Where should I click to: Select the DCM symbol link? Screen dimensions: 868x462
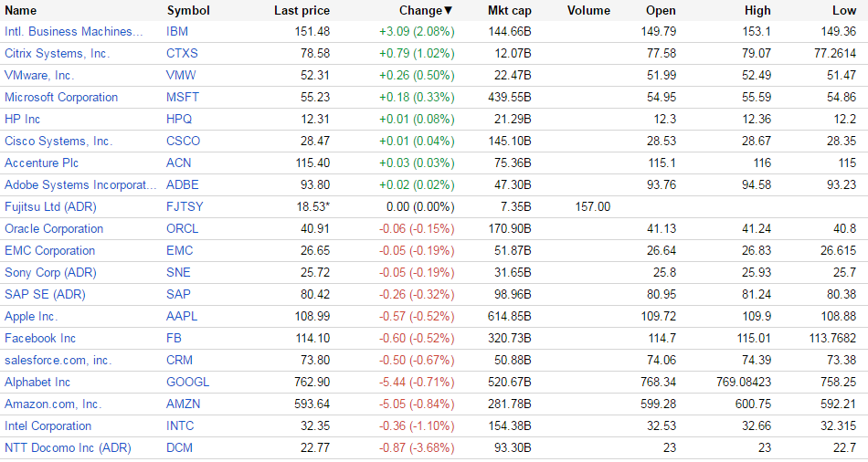pos(180,448)
